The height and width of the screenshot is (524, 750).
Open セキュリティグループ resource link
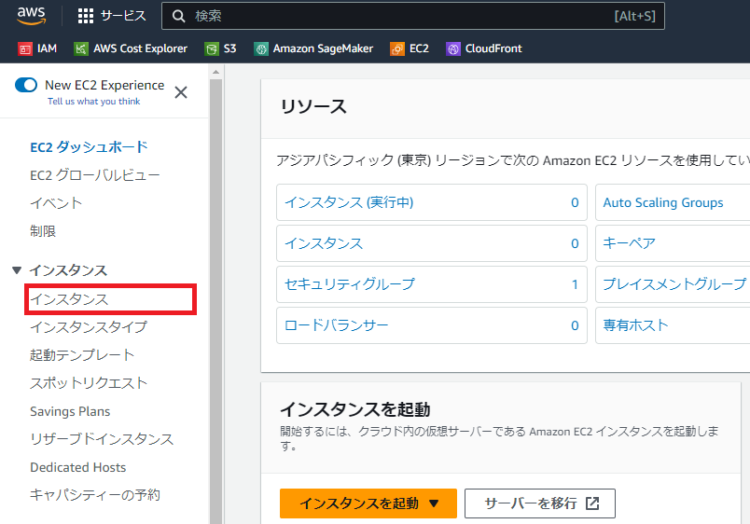tap(350, 284)
